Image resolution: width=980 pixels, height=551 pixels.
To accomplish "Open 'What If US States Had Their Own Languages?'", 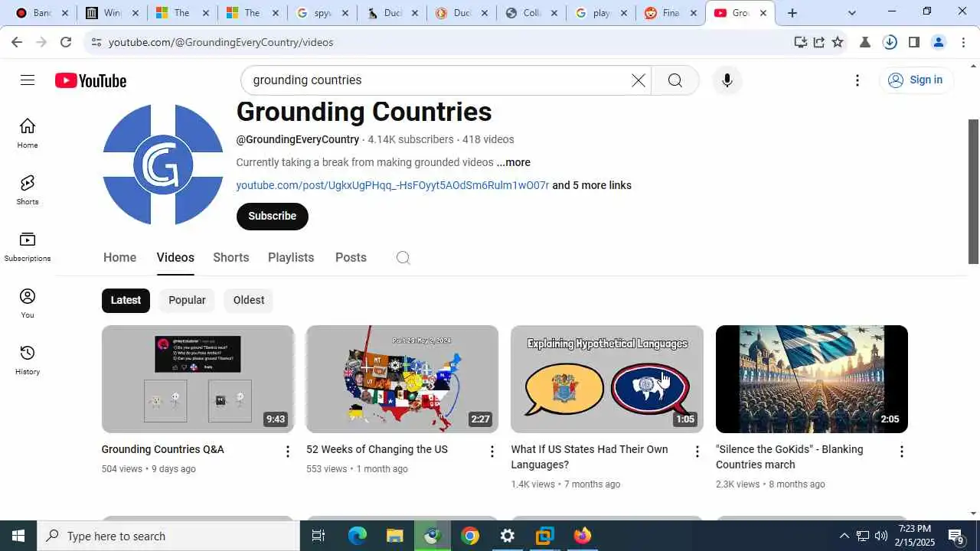I will (x=590, y=457).
